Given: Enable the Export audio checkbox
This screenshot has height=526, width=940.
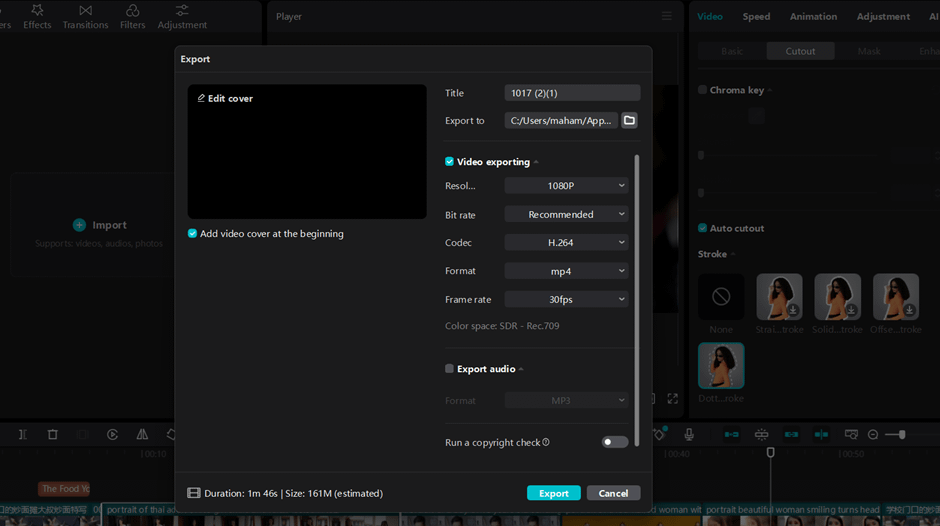Looking at the screenshot, I should click(x=450, y=369).
